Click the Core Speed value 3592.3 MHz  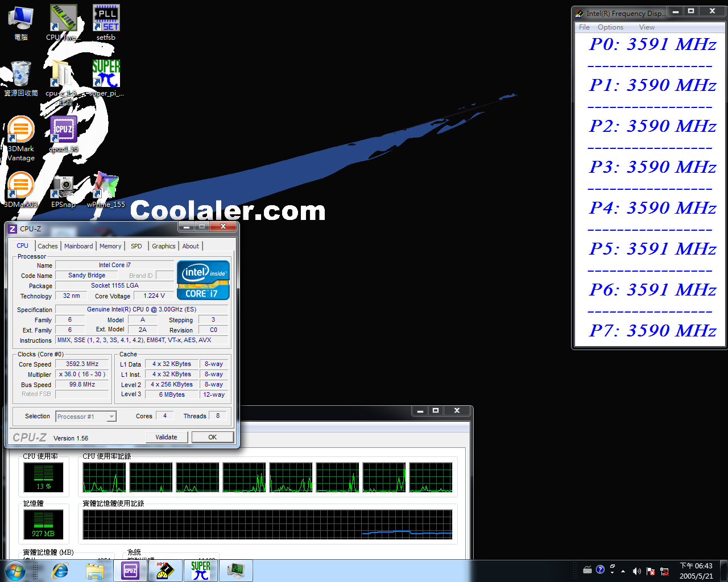[x=82, y=364]
